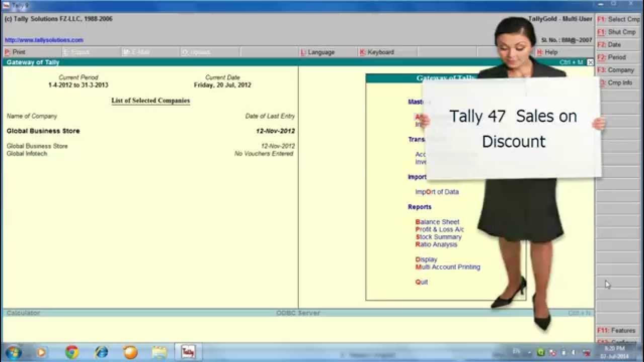The width and height of the screenshot is (644, 362).
Task: Open H: Help
Action: click(x=565, y=52)
